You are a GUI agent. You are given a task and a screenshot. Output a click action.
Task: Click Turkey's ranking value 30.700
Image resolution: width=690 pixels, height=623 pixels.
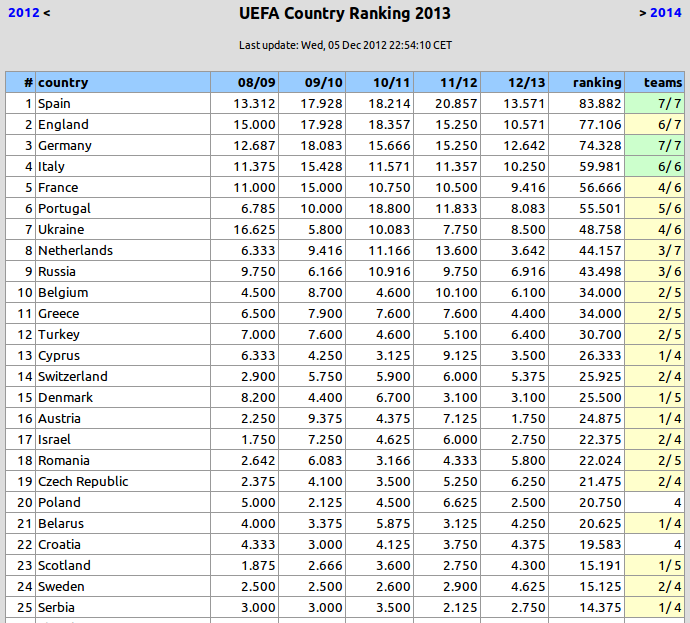point(600,335)
